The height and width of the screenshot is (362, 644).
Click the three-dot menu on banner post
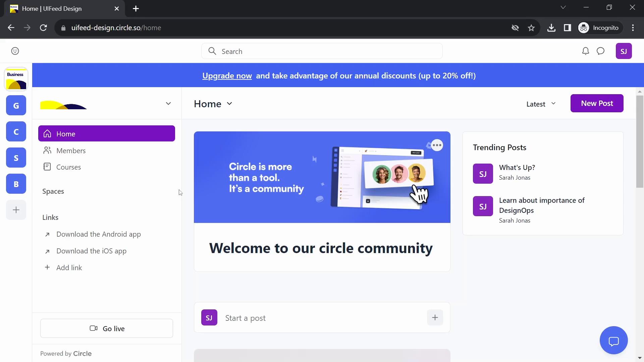point(437,144)
